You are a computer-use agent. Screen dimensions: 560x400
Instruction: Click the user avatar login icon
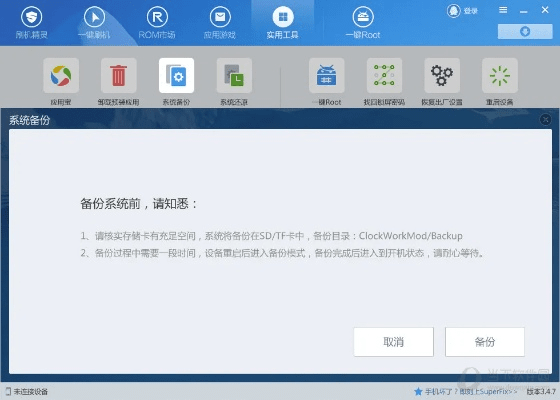(454, 11)
